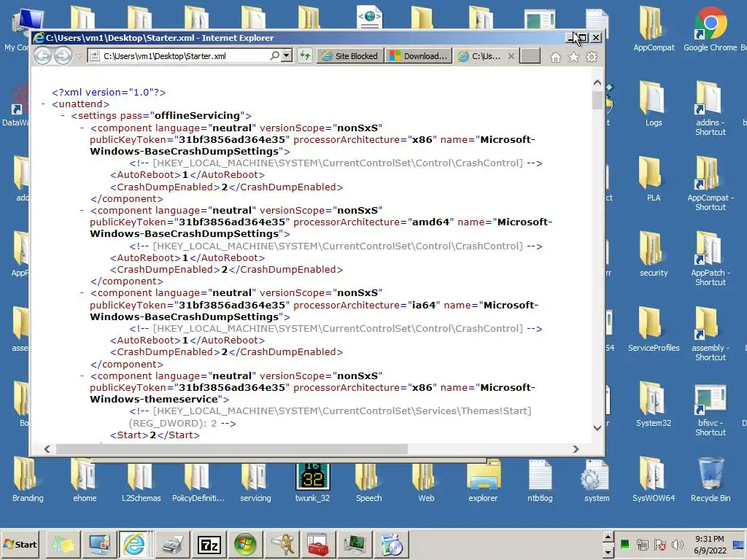Viewport: 747px width, 560px height.
Task: Switch to the Download... tab
Action: [419, 56]
